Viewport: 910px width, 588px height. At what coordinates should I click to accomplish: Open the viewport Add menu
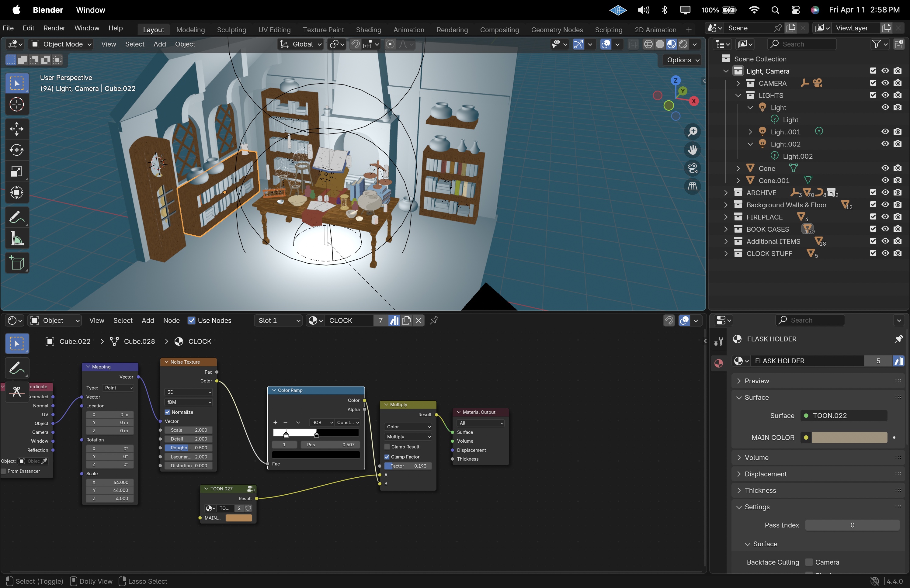click(x=159, y=44)
